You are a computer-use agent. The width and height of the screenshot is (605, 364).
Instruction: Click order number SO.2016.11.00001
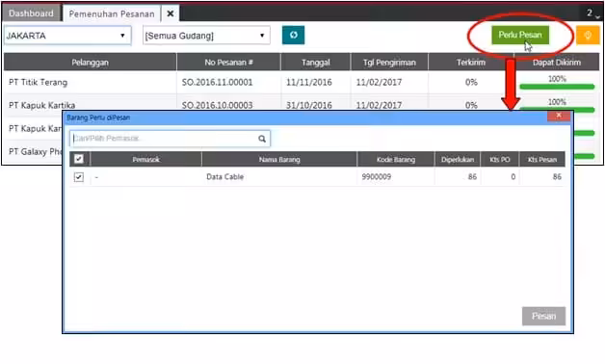click(x=217, y=82)
